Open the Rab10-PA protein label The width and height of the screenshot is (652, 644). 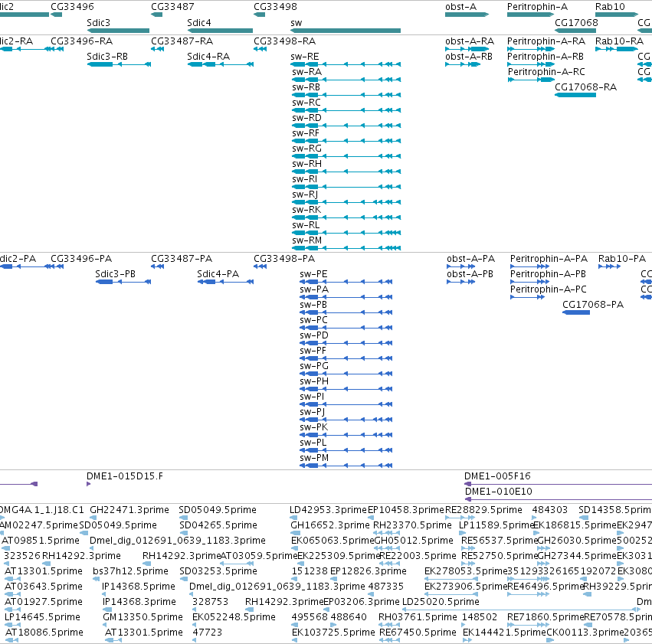(622, 259)
